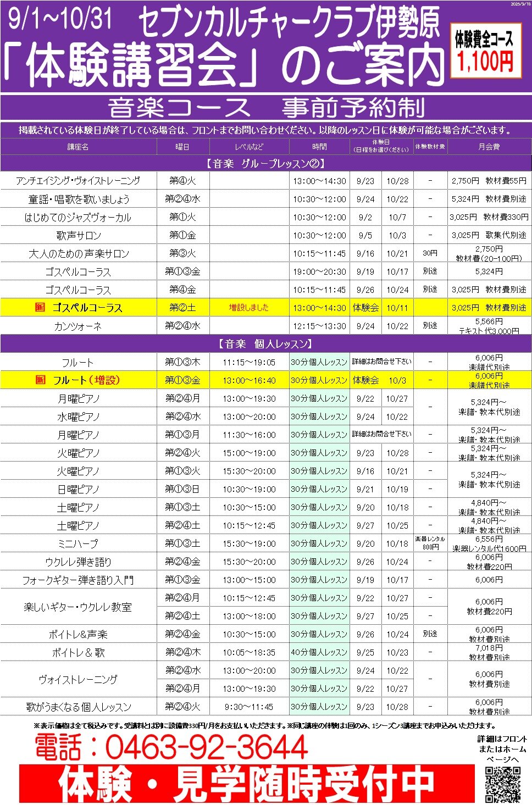Click the phone number 0463-92-3644

click(x=206, y=747)
